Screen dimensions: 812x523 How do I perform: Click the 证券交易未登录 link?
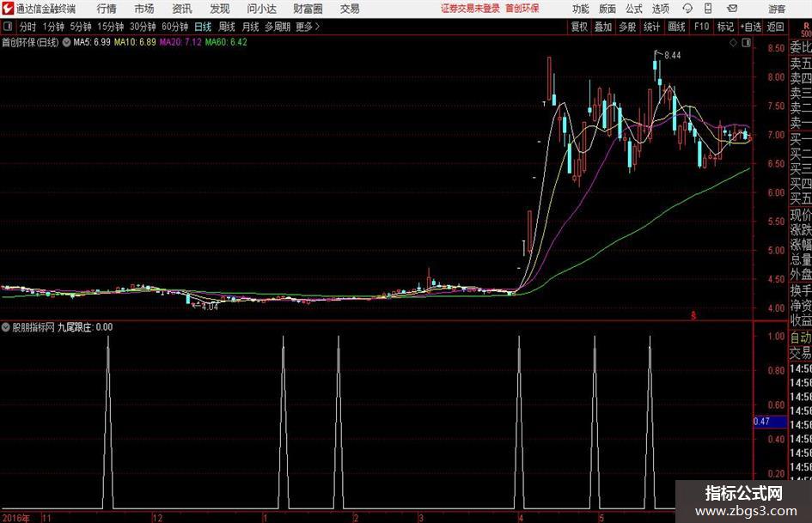470,9
